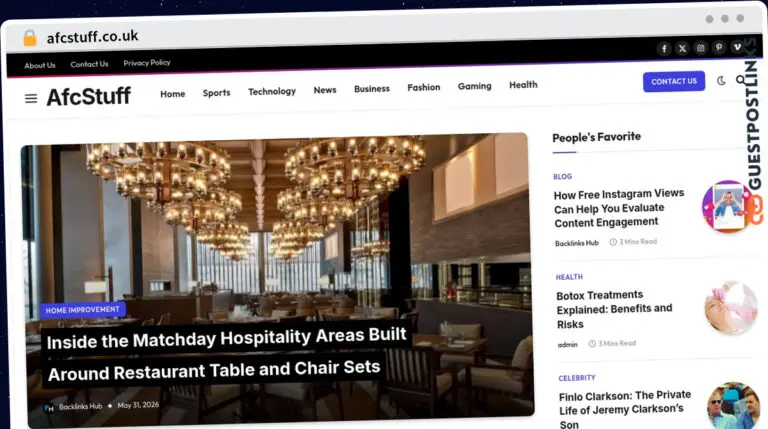Viewport: 768px width, 429px height.
Task: Open the Finlo Clarkson article
Action: pyautogui.click(x=624, y=409)
